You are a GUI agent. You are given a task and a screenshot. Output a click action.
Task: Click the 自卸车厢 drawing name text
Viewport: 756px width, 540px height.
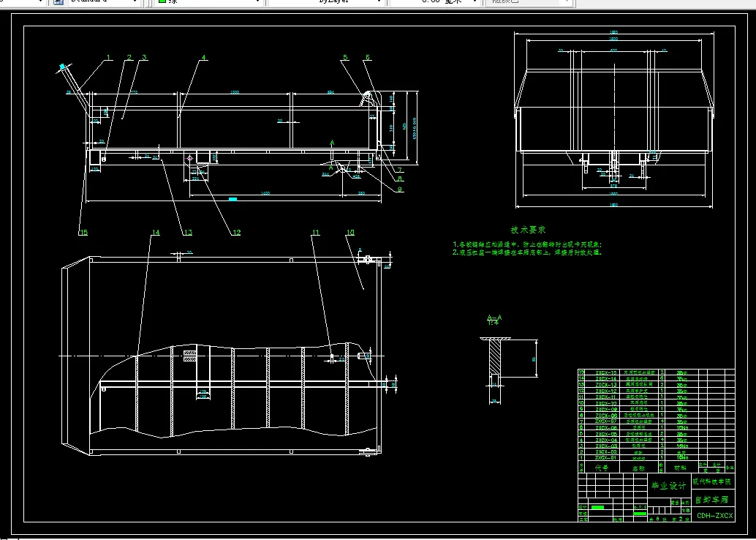coord(711,499)
